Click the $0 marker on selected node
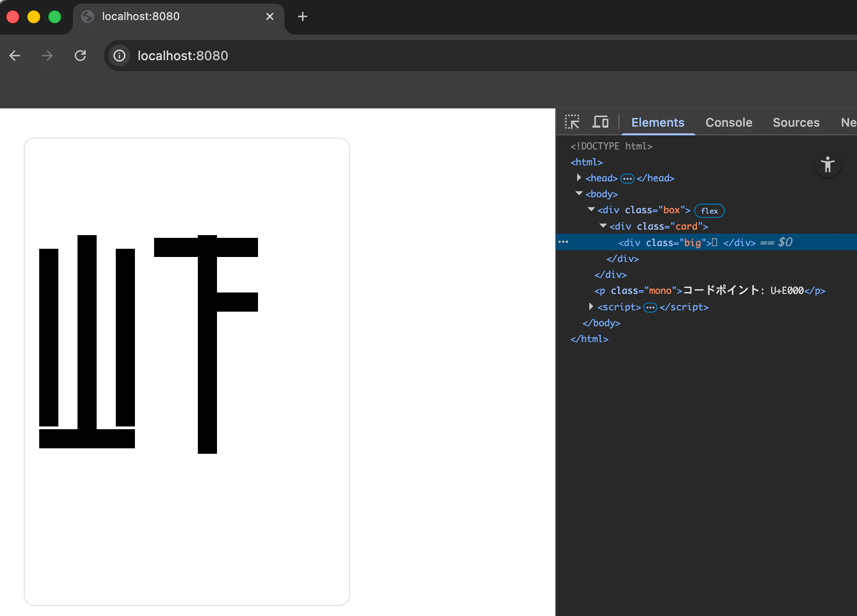Screen dimensions: 857x616 (785, 242)
